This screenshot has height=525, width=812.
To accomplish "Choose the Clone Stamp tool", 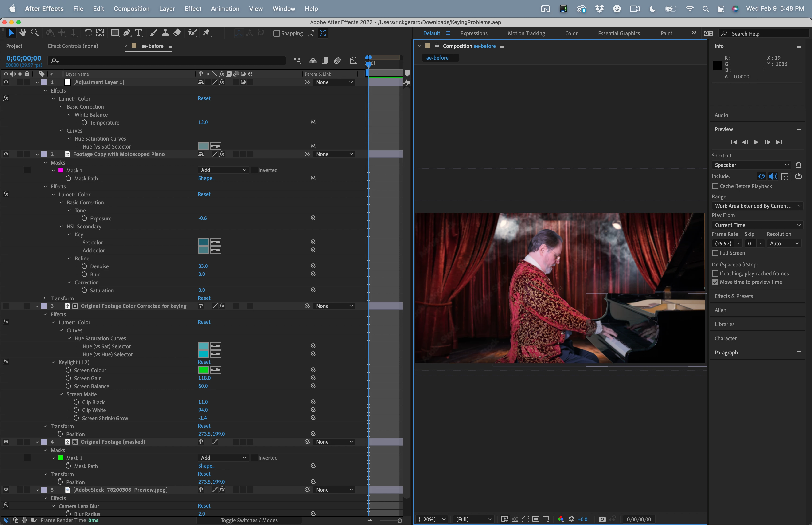I will click(x=165, y=33).
